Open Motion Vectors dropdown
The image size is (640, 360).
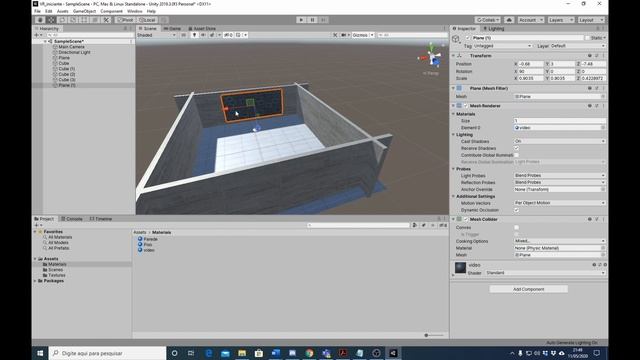(560, 203)
